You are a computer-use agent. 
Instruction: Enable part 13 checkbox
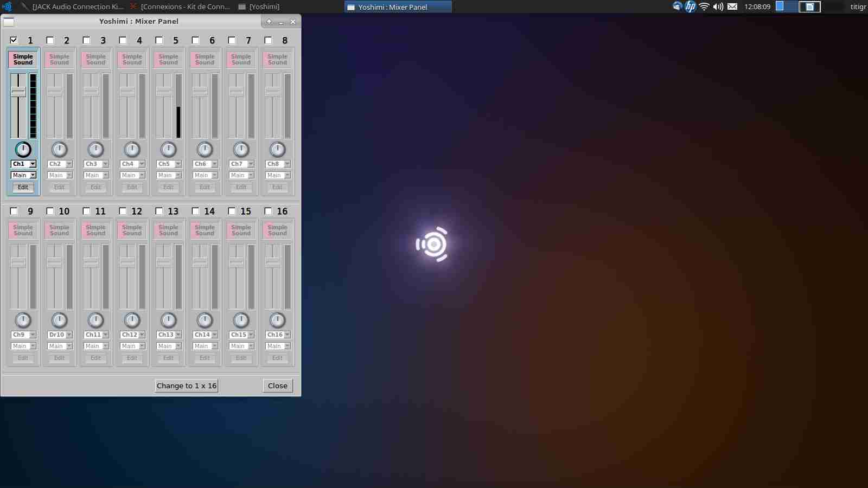pyautogui.click(x=159, y=211)
